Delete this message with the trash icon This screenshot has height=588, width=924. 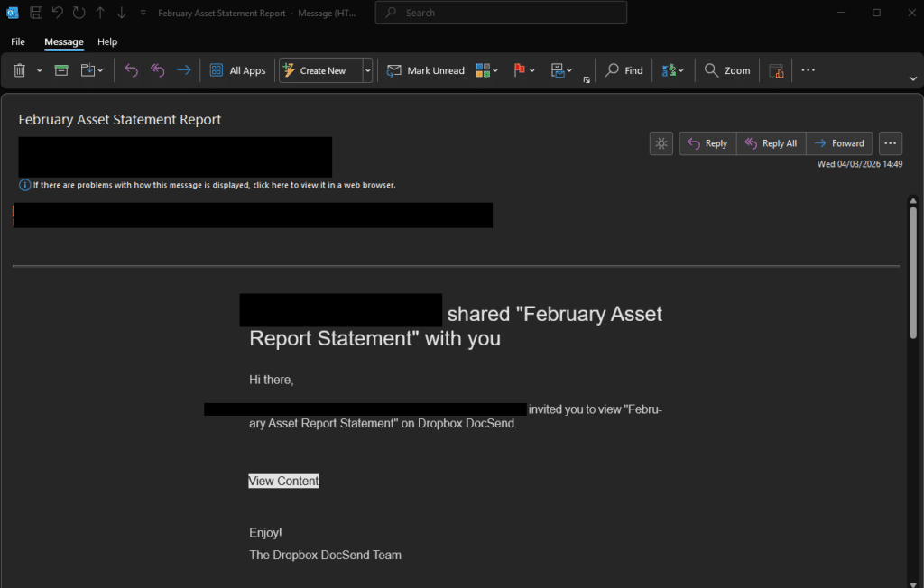[x=20, y=70]
